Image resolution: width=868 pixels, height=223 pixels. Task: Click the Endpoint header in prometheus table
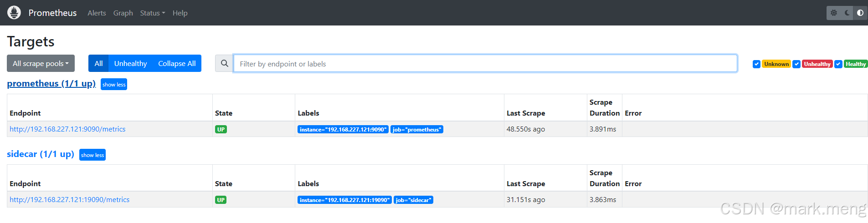(25, 113)
